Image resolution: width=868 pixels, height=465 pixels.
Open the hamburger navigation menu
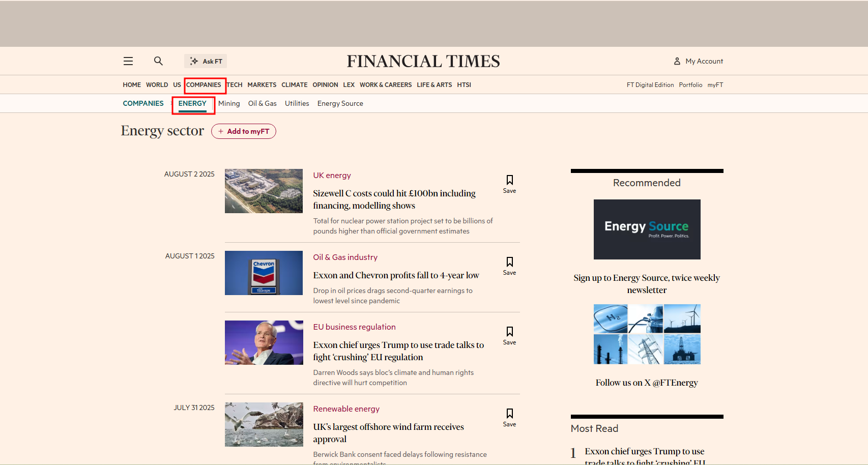pyautogui.click(x=128, y=61)
